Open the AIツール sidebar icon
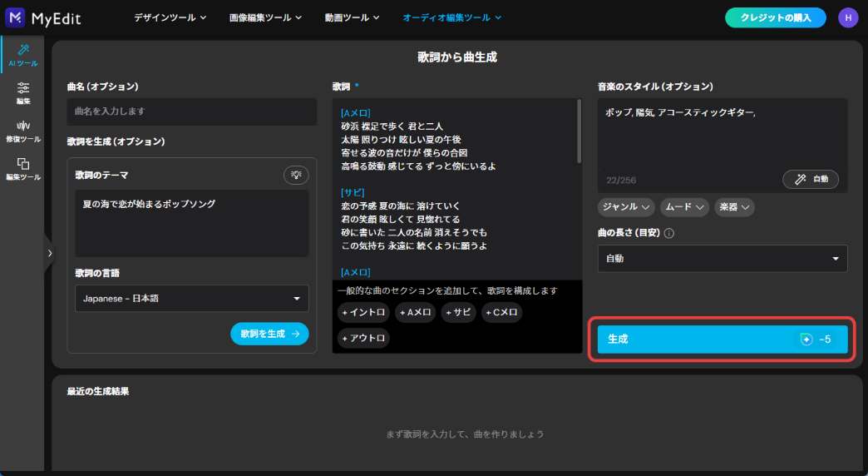 [x=23, y=56]
